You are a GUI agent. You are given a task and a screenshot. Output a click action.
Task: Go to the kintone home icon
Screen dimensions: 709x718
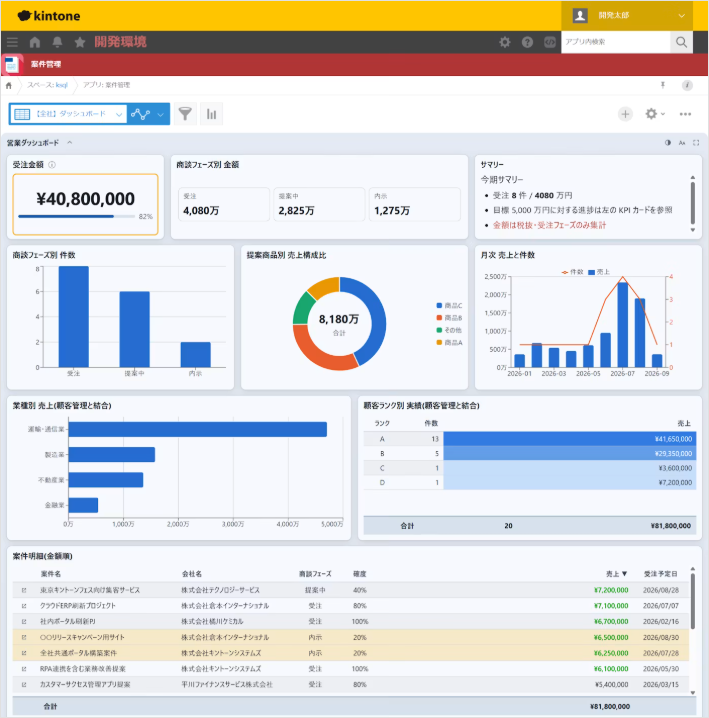(35, 42)
